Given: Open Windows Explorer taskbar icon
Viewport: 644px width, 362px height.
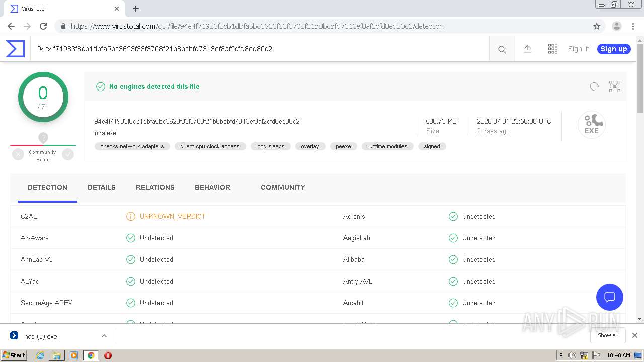Looking at the screenshot, I should point(57,355).
